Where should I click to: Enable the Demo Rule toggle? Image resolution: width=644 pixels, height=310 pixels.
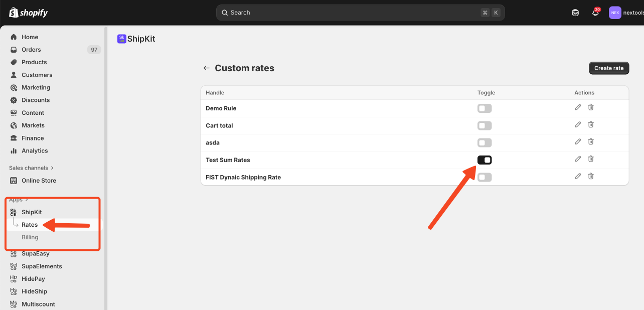point(485,108)
